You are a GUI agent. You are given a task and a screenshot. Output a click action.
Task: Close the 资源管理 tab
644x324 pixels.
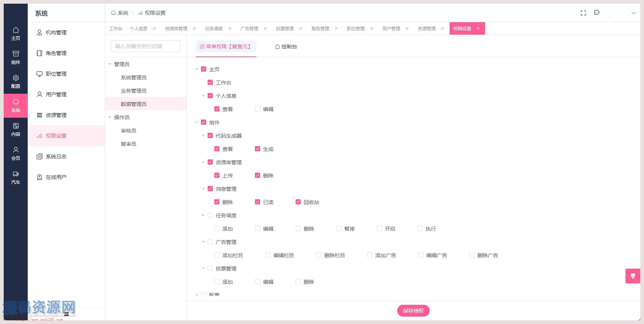click(x=443, y=28)
